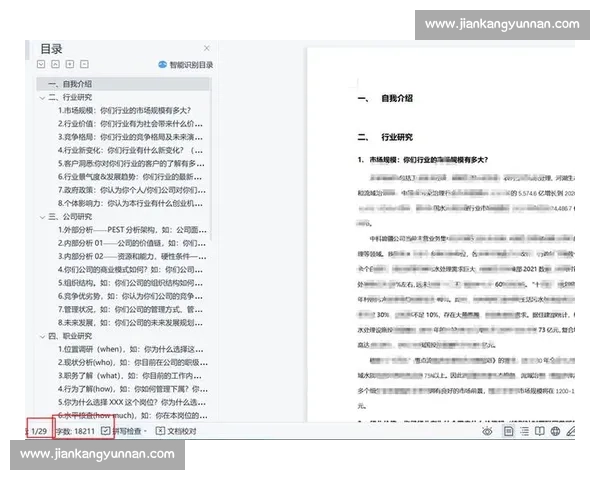This screenshot has height=480, width=600.
Task: Select outline entry 一、自我介绍
Action: pos(123,84)
